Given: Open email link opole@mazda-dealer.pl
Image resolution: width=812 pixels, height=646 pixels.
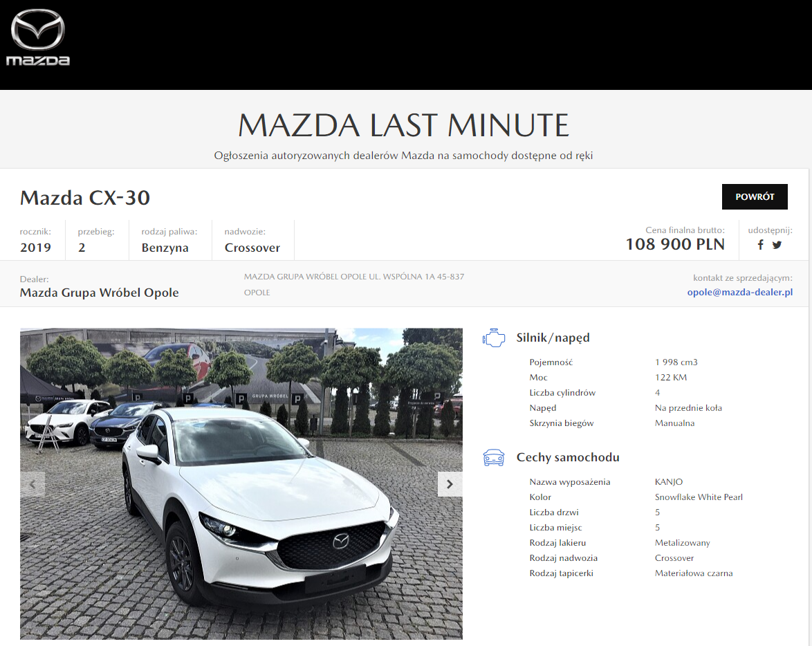Looking at the screenshot, I should pyautogui.click(x=739, y=292).
